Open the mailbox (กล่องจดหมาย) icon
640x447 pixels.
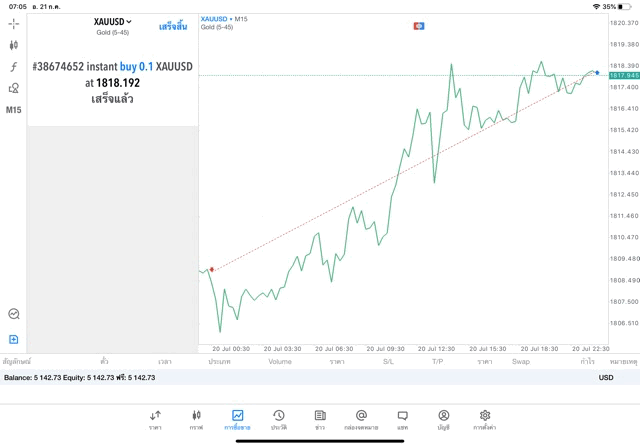click(361, 419)
